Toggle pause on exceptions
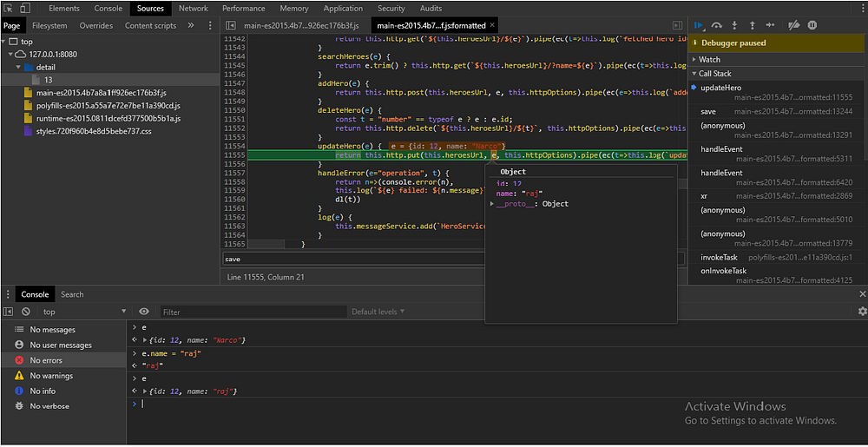The width and height of the screenshot is (868, 447). pos(812,26)
